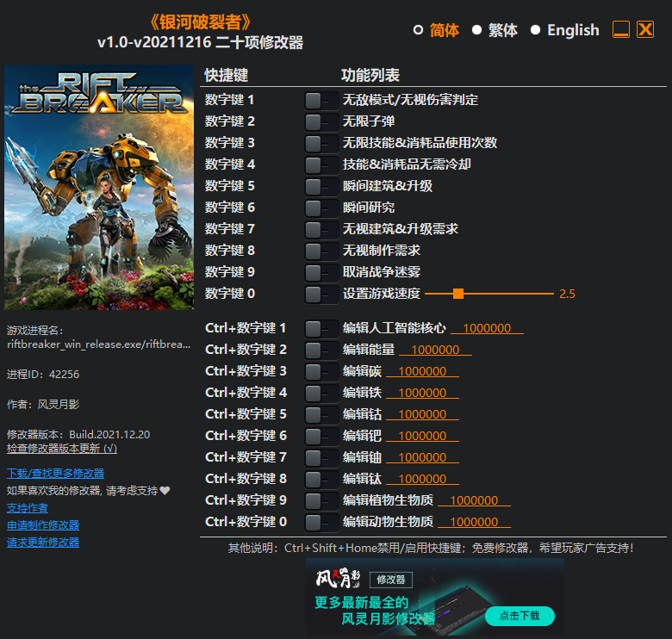Enable 无视建筑&升级需求 toggle
Viewport: 672px width, 639px height.
pos(321,230)
